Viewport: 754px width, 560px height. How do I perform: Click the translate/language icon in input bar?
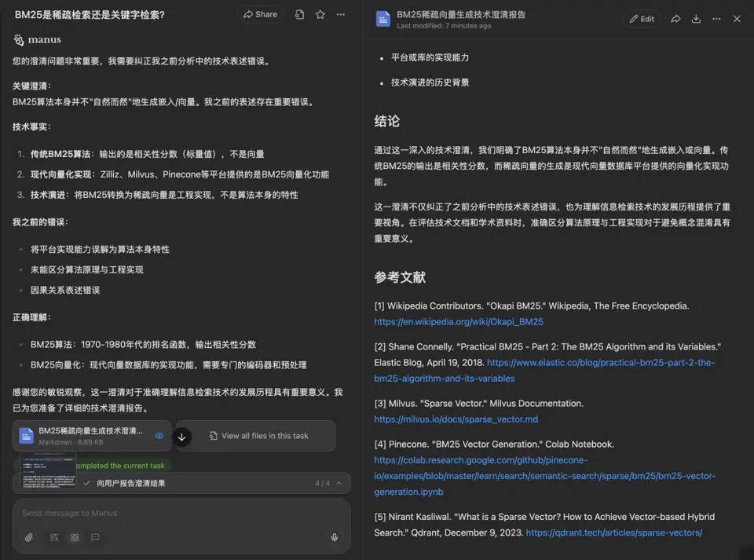[54, 537]
